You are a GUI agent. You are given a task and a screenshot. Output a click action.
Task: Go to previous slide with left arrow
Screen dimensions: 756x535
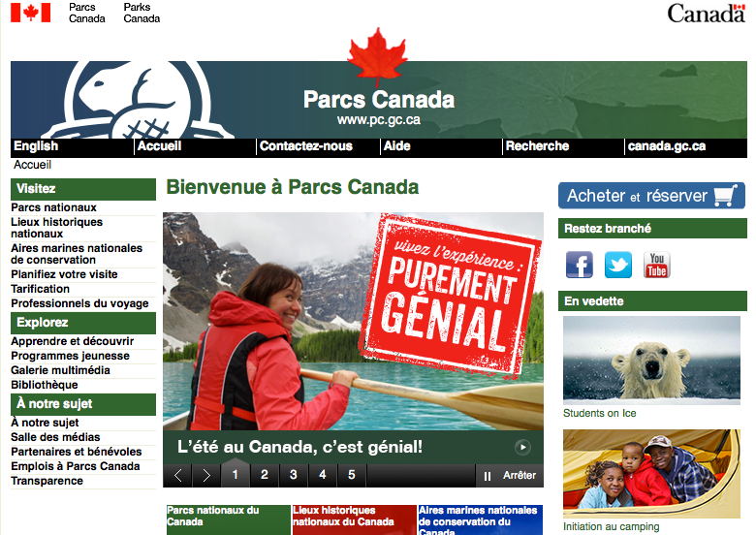(177, 476)
